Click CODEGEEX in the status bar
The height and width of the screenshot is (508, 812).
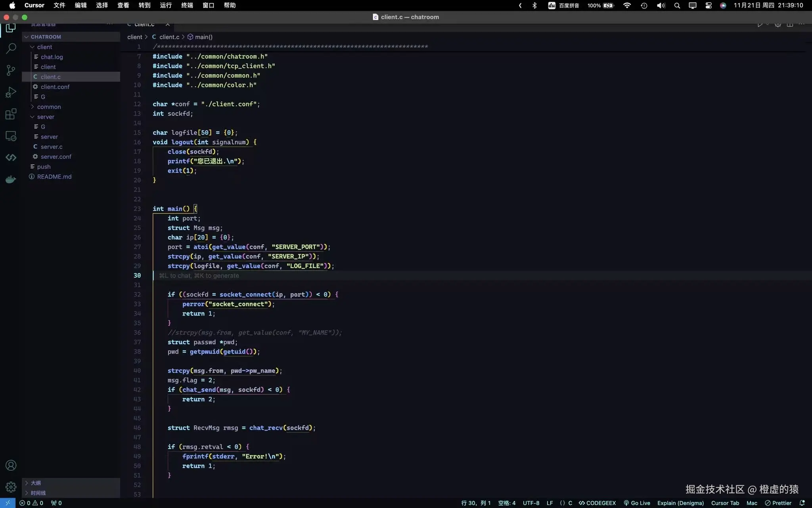click(x=598, y=503)
